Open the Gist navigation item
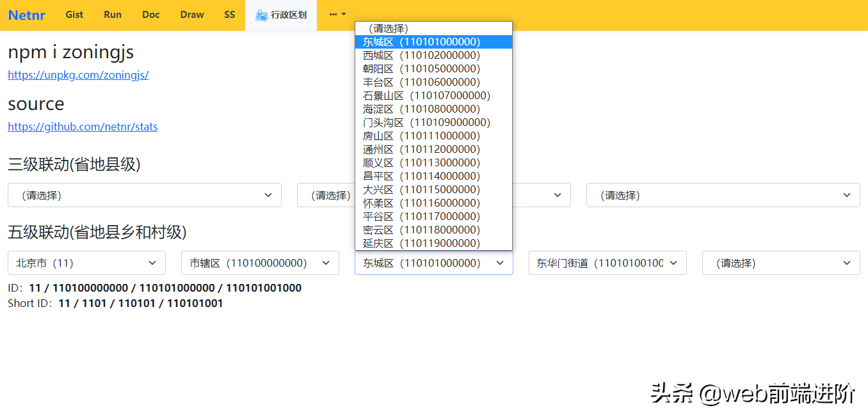868x417 pixels. 74,15
